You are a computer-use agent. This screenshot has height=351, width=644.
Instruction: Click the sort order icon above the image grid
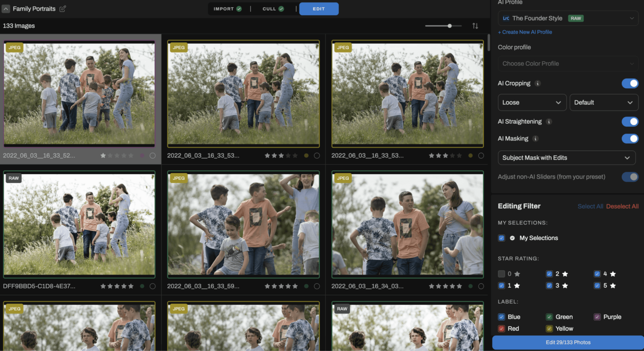(x=475, y=26)
